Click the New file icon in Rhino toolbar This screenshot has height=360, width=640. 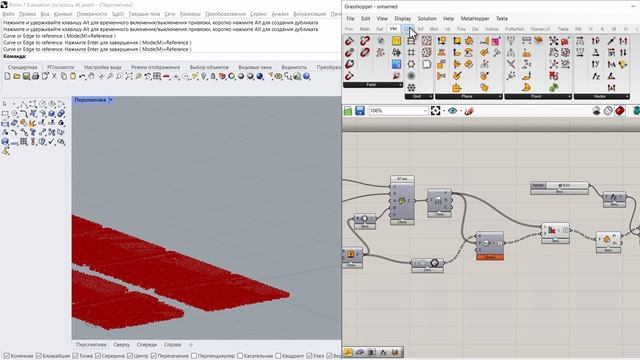point(7,76)
